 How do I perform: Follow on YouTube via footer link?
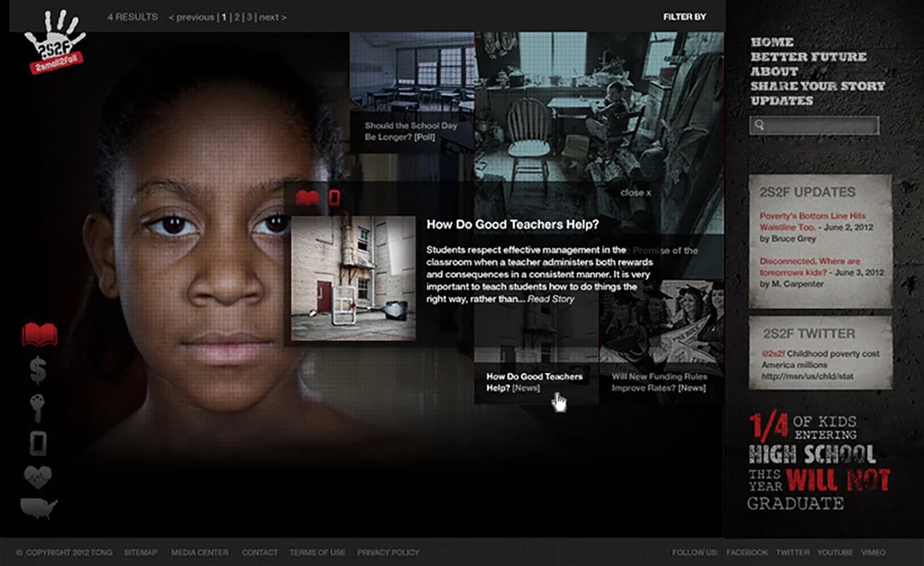coord(835,553)
